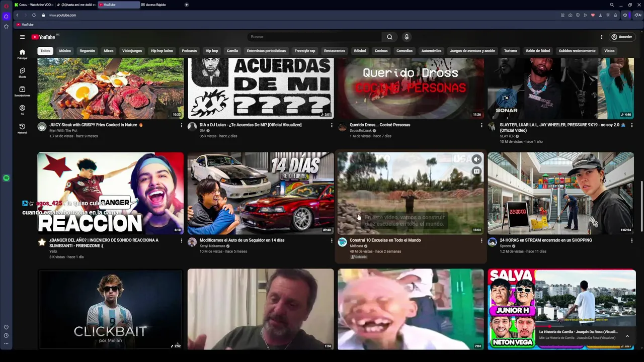The height and width of the screenshot is (362, 644).
Task: Play the CLICKBAIT por Mellan thumbnail
Action: pyautogui.click(x=111, y=309)
